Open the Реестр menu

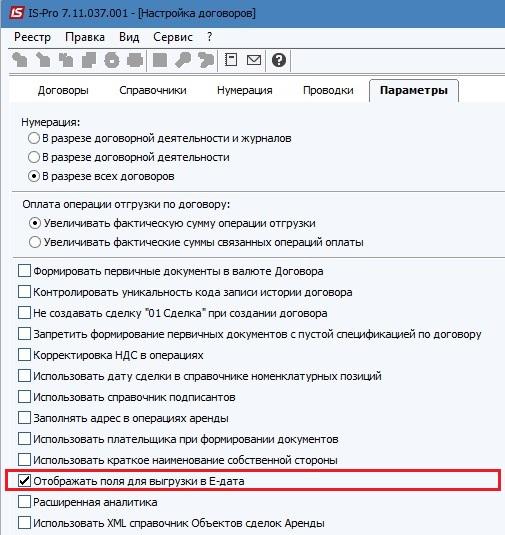(32, 37)
